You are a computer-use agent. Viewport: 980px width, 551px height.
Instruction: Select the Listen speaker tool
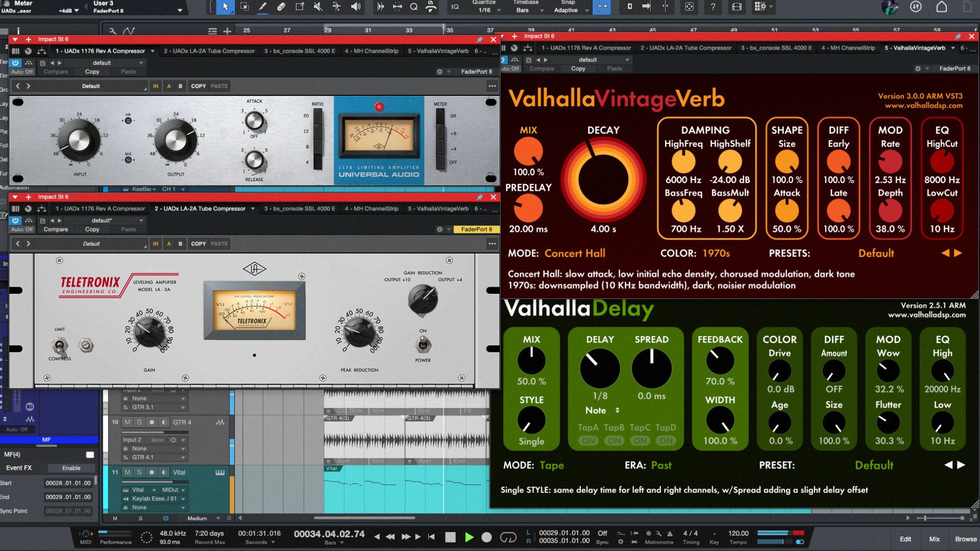click(356, 7)
